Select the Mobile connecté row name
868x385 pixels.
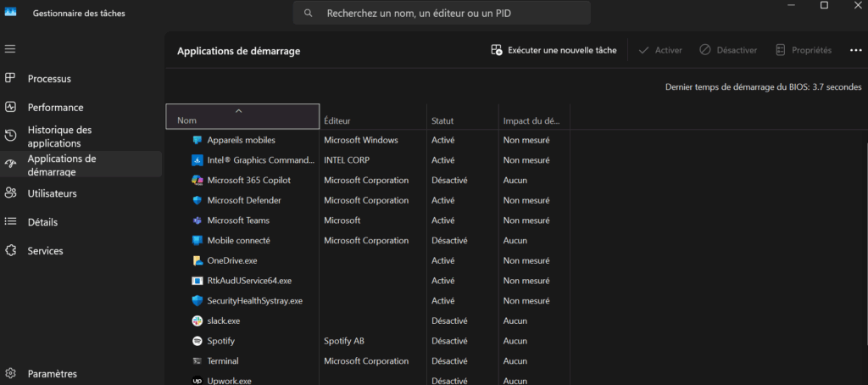pyautogui.click(x=238, y=241)
